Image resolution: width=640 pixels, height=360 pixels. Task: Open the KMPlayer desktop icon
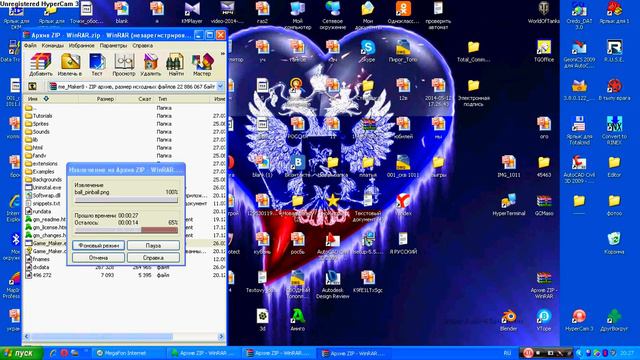coord(192,12)
